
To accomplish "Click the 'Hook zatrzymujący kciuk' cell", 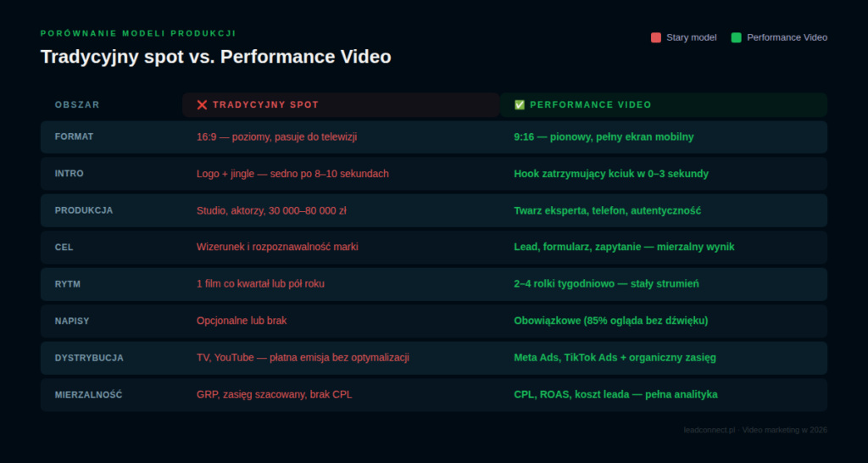I will 610,174.
